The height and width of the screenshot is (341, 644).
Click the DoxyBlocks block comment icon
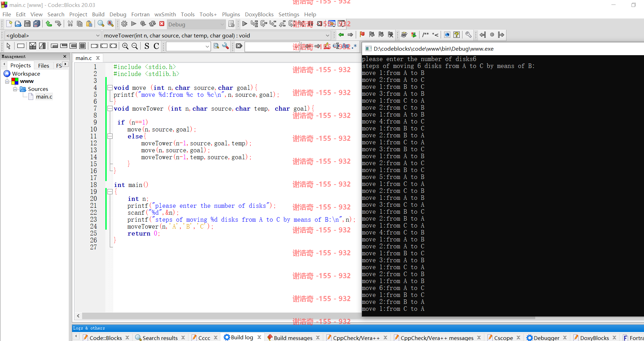click(x=426, y=34)
